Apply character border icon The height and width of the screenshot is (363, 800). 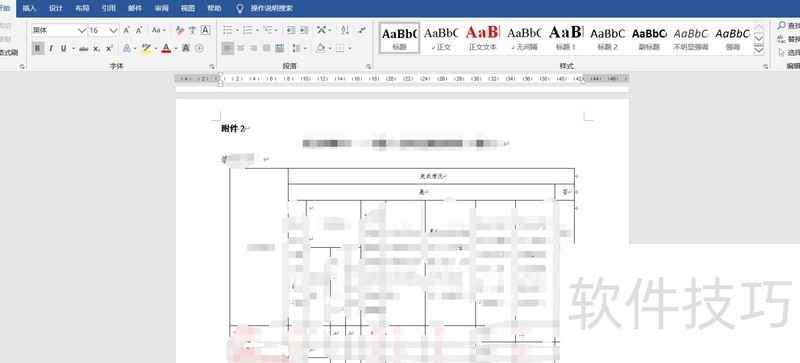pos(205,30)
